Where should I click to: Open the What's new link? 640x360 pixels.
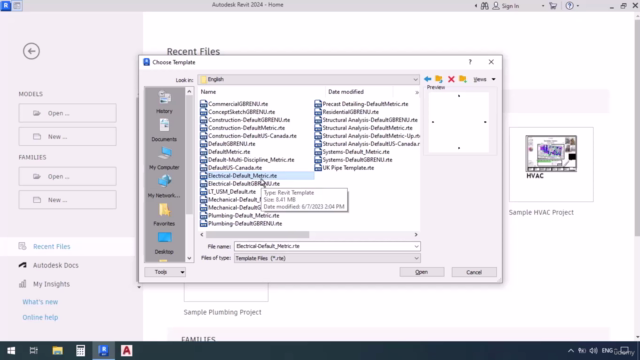pos(40,302)
